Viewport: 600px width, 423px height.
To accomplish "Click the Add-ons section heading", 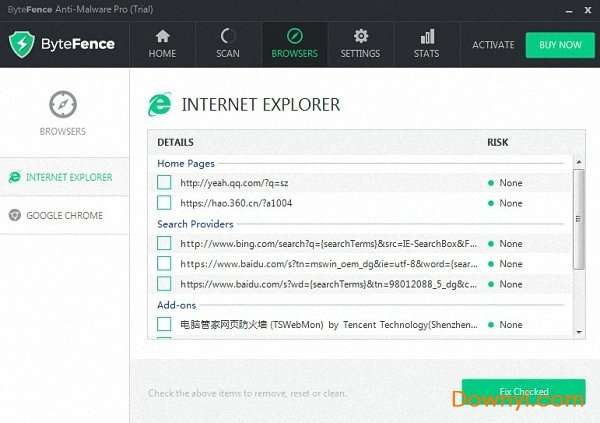I will click(177, 305).
